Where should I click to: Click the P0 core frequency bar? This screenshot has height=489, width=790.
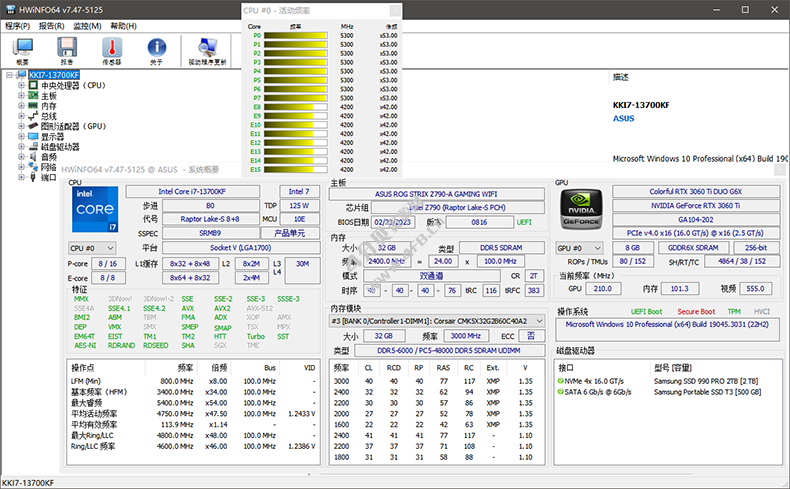click(x=296, y=36)
